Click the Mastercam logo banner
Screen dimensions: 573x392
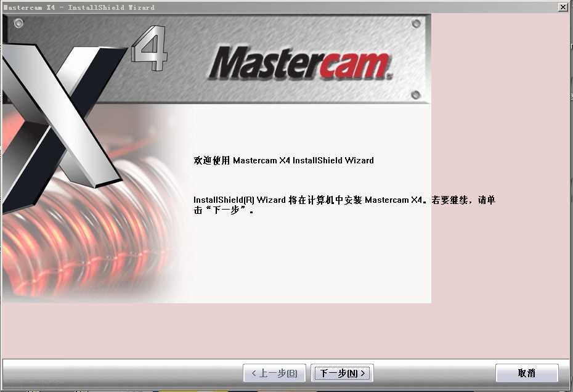(301, 64)
